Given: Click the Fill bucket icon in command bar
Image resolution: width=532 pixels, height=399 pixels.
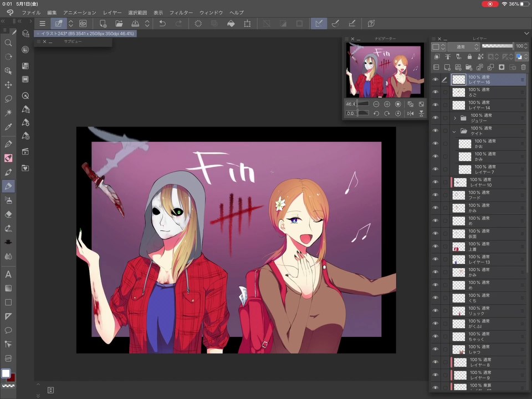Looking at the screenshot, I should point(231,23).
